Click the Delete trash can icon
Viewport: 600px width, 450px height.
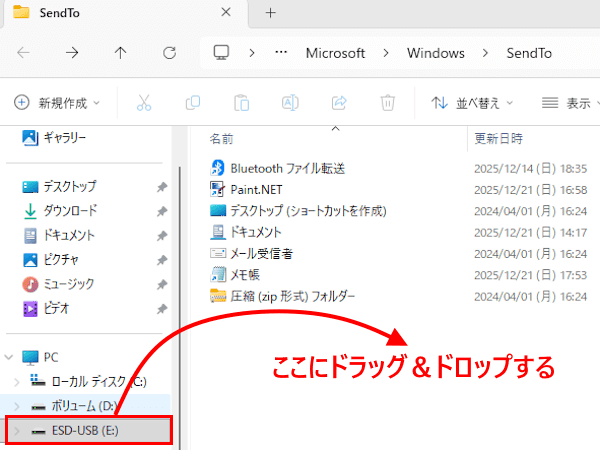pyautogui.click(x=387, y=103)
